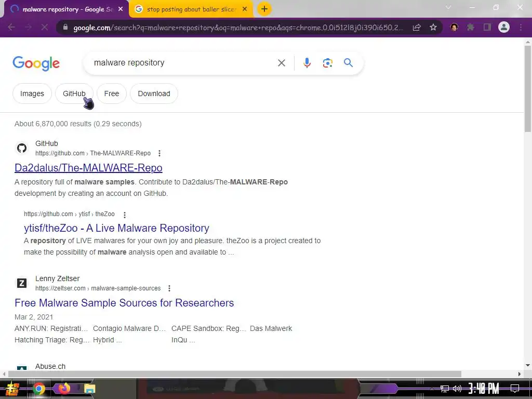Clear the search query with X
This screenshot has width=532, height=399.
[x=281, y=63]
